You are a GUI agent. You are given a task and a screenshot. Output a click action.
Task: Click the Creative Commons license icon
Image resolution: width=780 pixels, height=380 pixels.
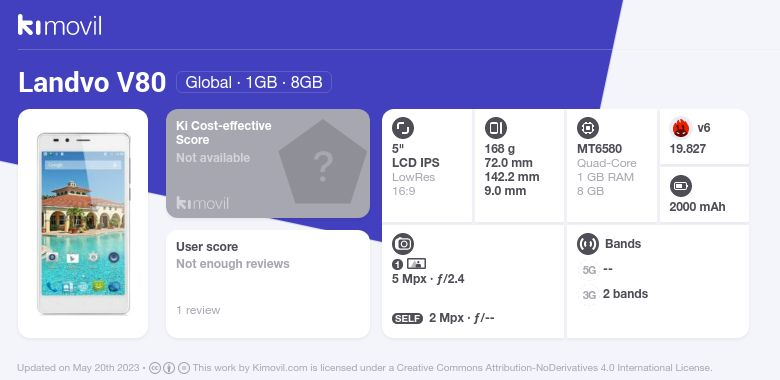[x=155, y=368]
